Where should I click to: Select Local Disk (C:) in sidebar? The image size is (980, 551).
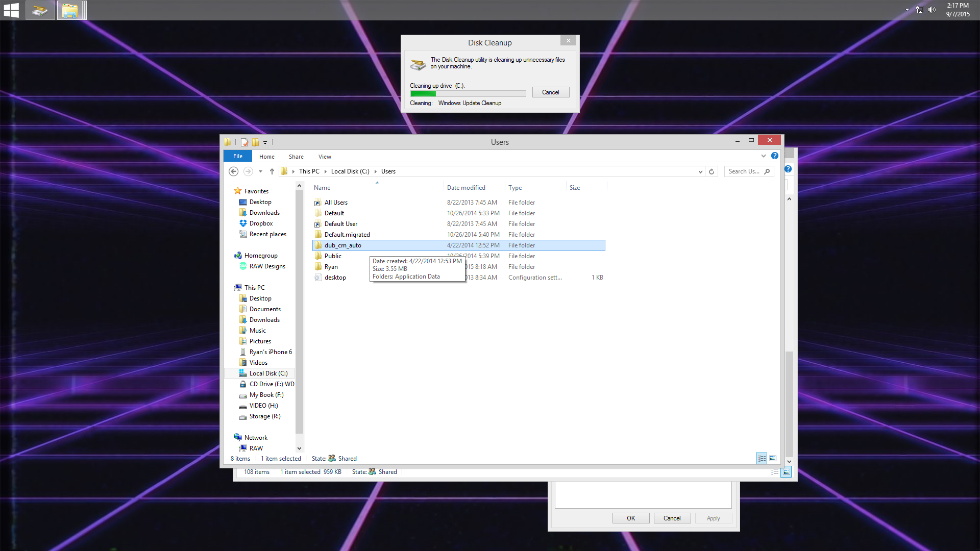pyautogui.click(x=268, y=373)
